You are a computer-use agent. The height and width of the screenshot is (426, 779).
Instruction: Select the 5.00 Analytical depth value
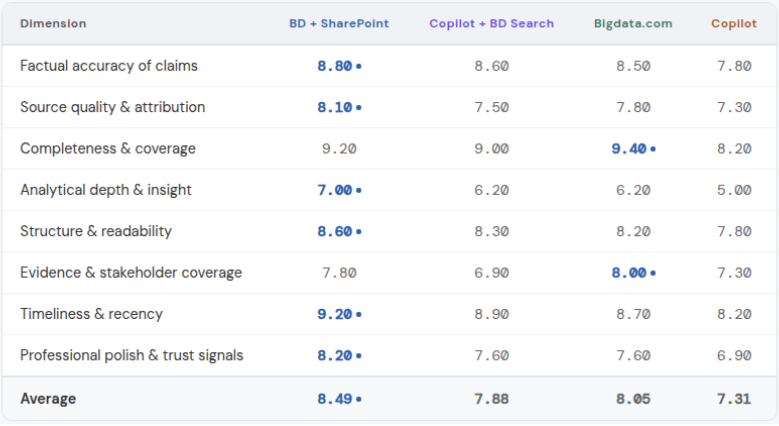coord(734,189)
